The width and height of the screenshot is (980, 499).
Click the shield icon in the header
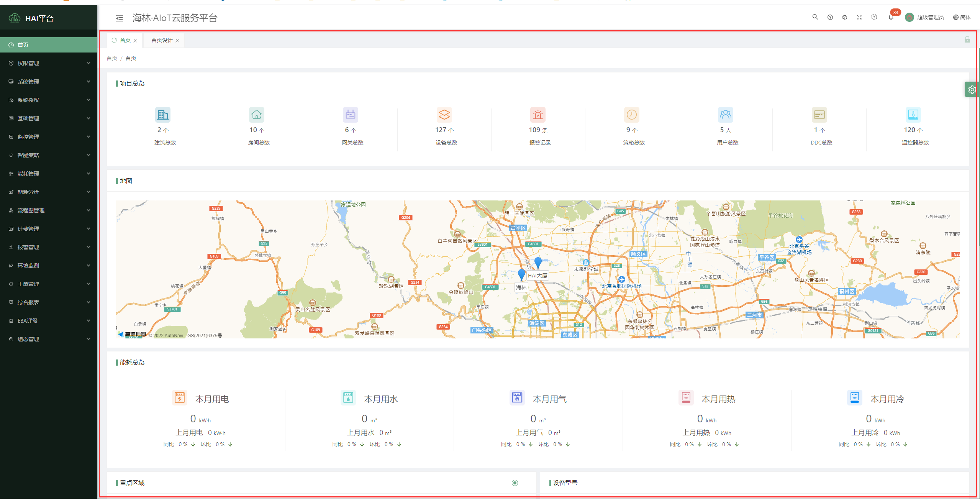874,17
